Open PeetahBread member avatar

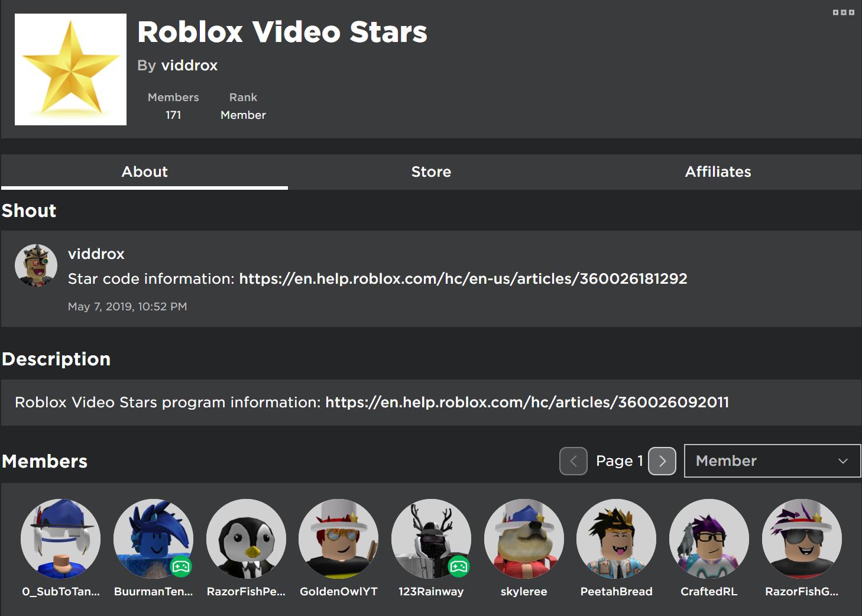tap(616, 539)
